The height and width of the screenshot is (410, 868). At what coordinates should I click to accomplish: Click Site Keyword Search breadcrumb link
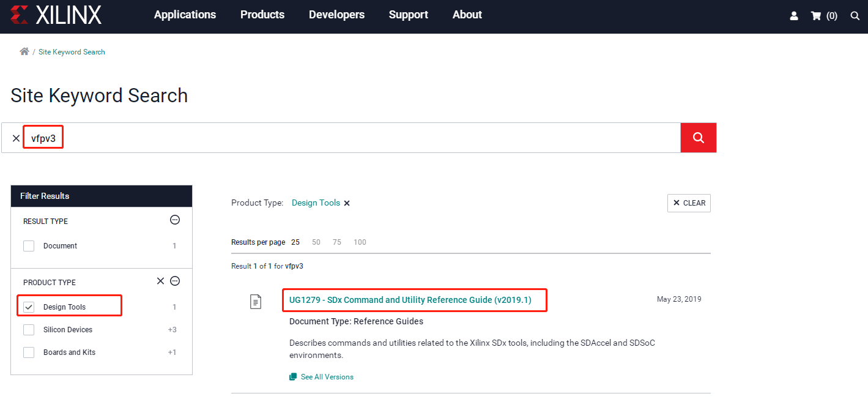[x=72, y=52]
